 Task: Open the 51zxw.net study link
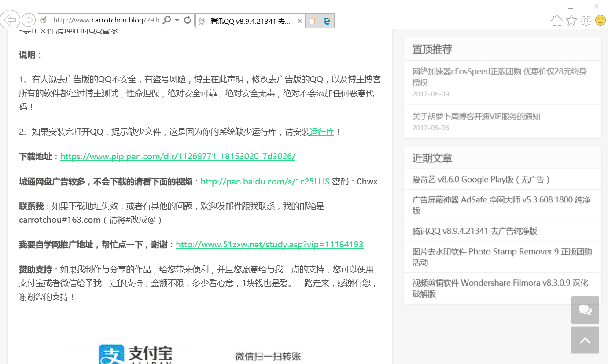[x=269, y=244]
